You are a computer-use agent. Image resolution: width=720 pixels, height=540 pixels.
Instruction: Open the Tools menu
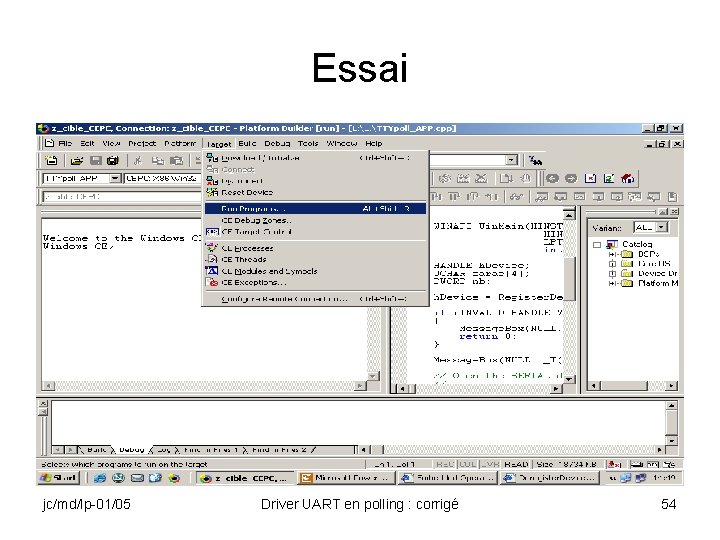pyautogui.click(x=308, y=143)
